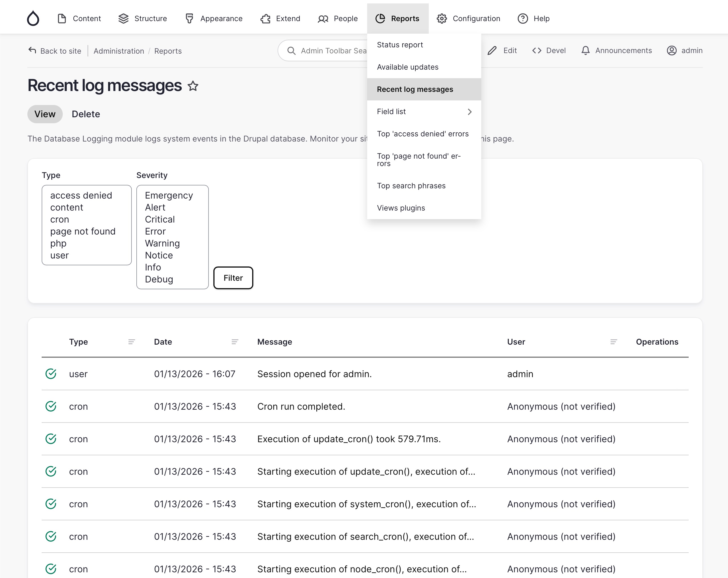Viewport: 728px width, 578px height.
Task: Select 'page not found' in Type list
Action: coord(83,231)
